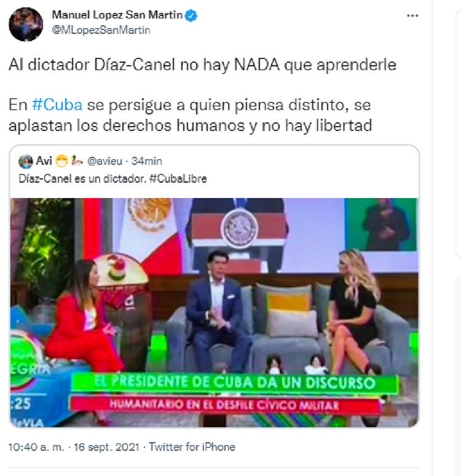Open the @MLopezSanMartin handle link
This screenshot has width=461, height=476.
[101, 30]
